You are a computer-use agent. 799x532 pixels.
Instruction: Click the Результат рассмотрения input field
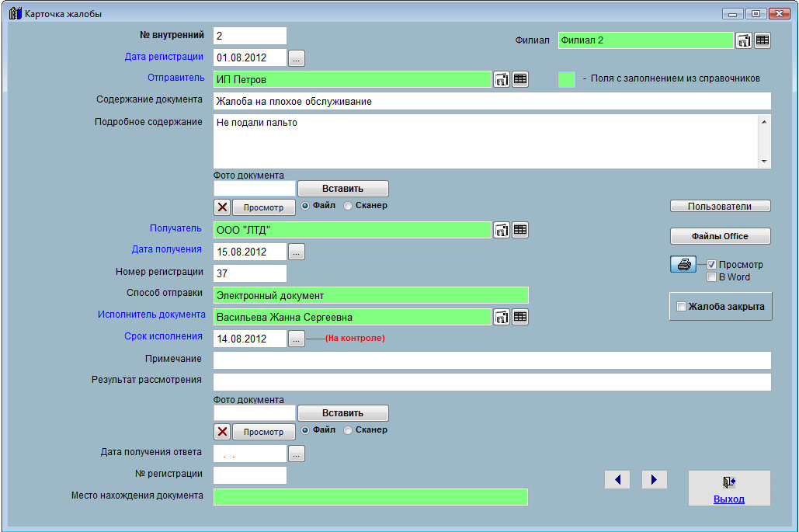coord(492,381)
